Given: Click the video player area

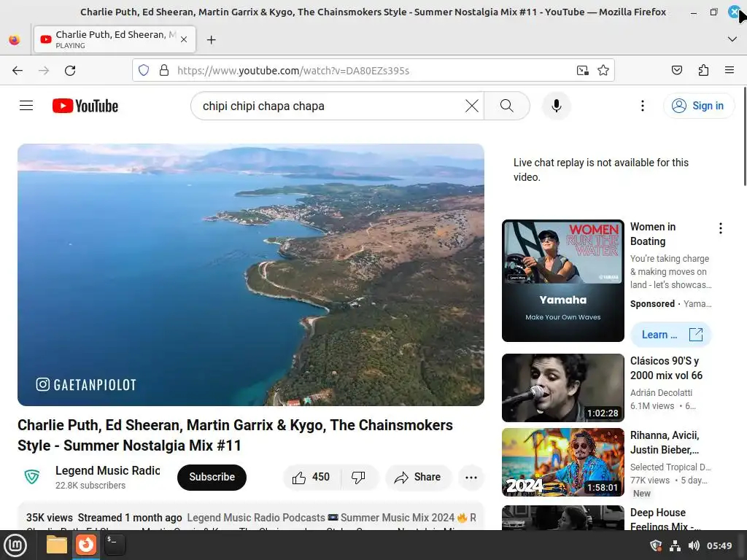Looking at the screenshot, I should (x=251, y=275).
